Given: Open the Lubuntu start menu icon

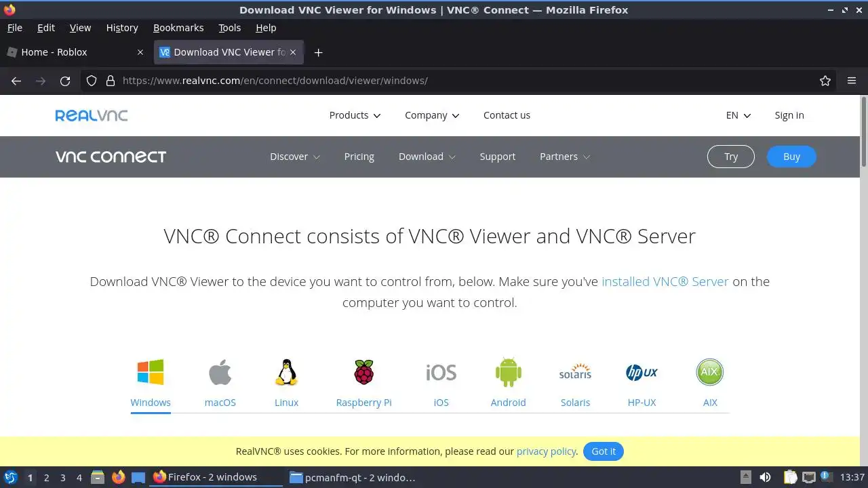Looking at the screenshot, I should (x=10, y=477).
